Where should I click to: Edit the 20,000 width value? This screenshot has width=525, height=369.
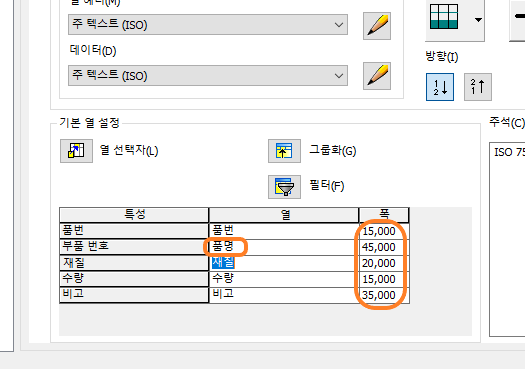point(384,263)
